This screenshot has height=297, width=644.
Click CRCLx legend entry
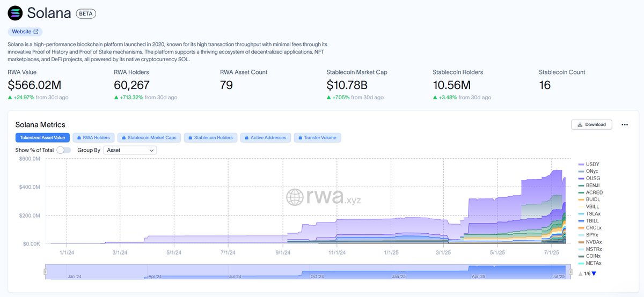tap(590, 228)
